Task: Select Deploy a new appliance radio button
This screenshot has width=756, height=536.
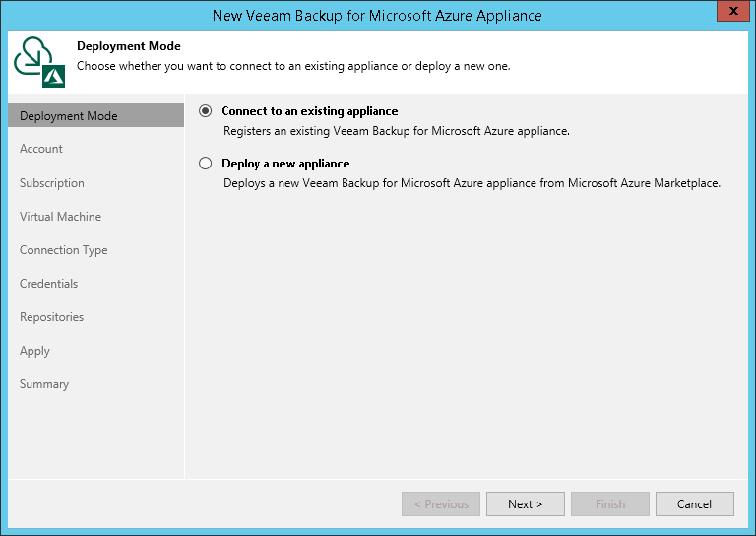Action: 206,164
